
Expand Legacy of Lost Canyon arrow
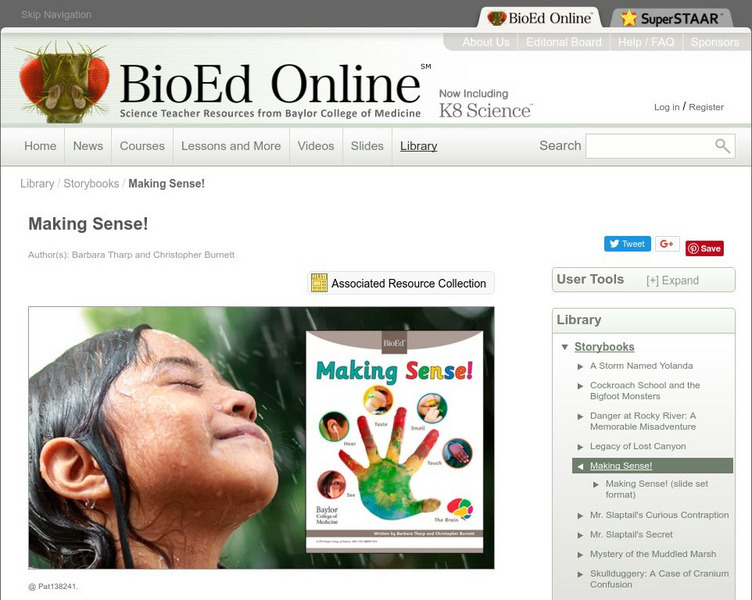(x=580, y=447)
